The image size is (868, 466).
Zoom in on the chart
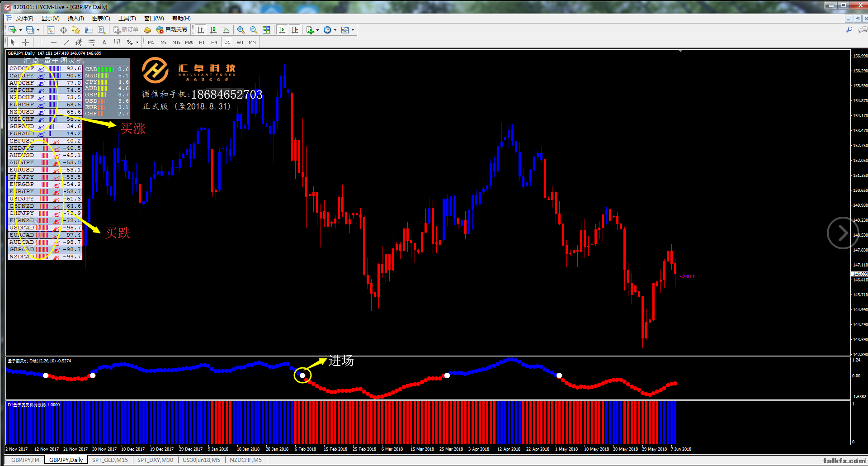[x=241, y=30]
